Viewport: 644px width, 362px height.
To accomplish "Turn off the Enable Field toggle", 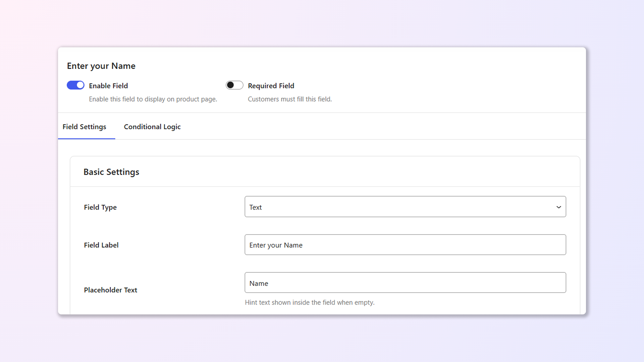I will [75, 85].
